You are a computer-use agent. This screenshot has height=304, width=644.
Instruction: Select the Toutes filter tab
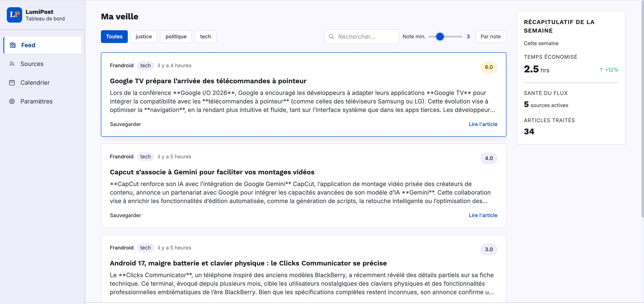114,37
